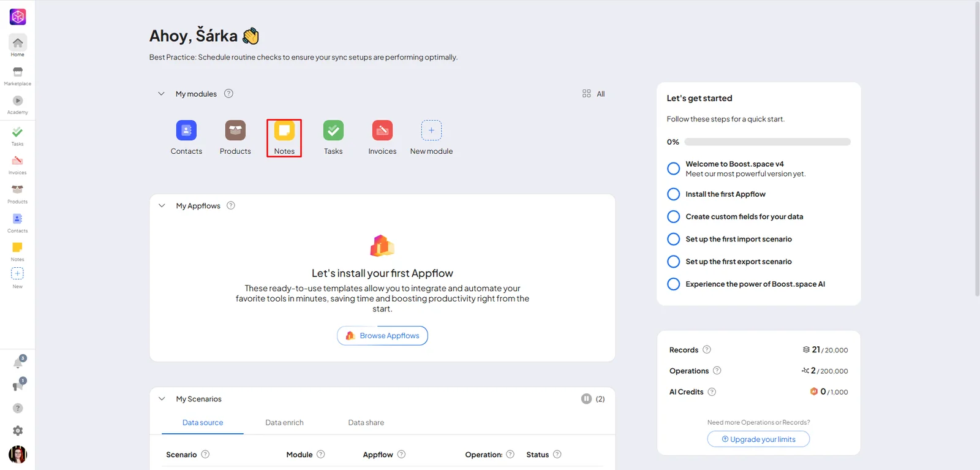Click the help icon next to My modules

point(228,94)
